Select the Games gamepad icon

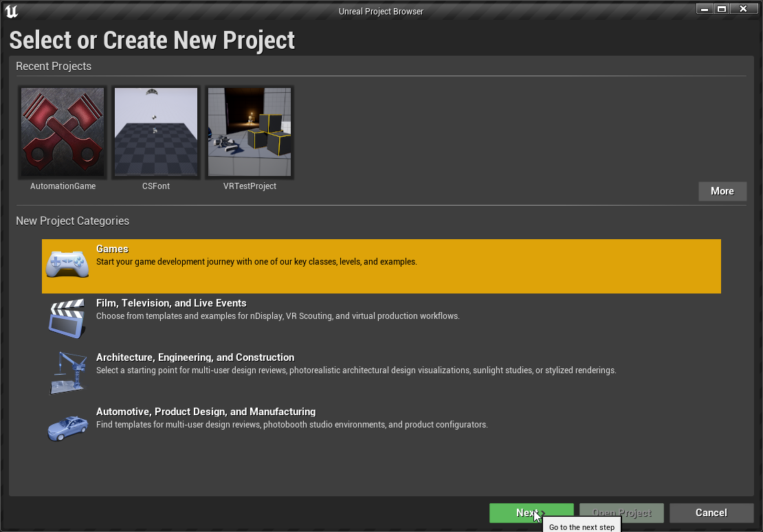tap(67, 265)
